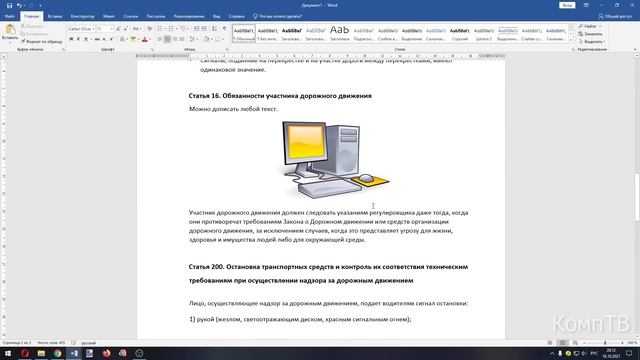
Task: Open Chrome from the taskbar
Action: coord(58,353)
